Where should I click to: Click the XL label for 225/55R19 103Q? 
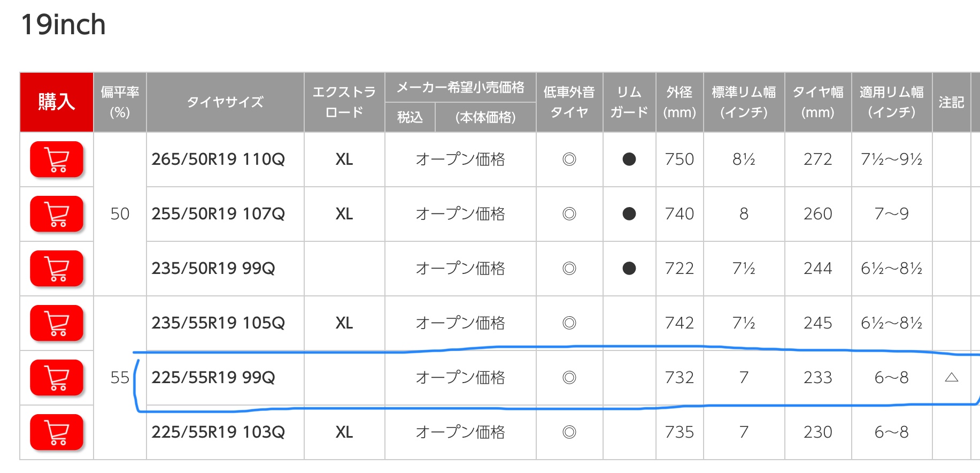(344, 432)
